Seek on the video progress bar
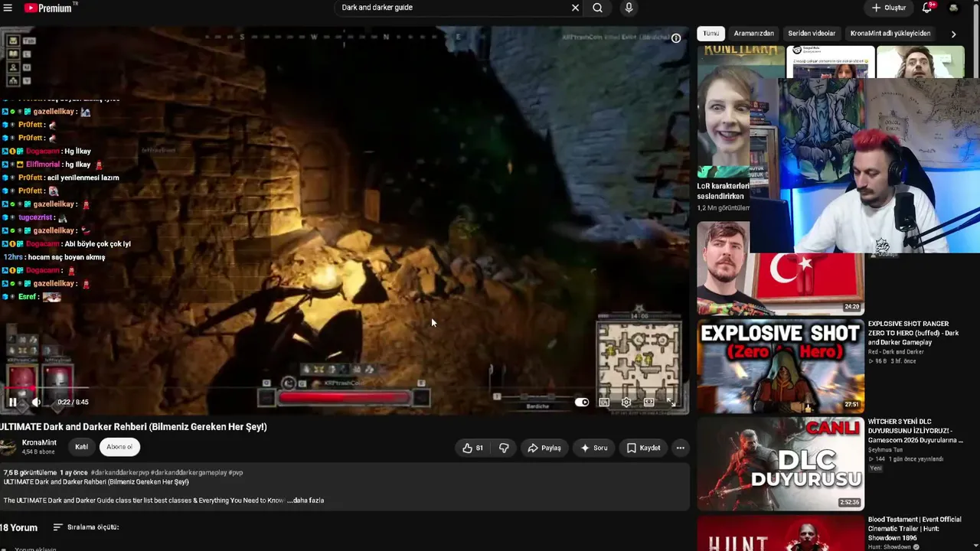The width and height of the screenshot is (980, 551). [x=345, y=388]
